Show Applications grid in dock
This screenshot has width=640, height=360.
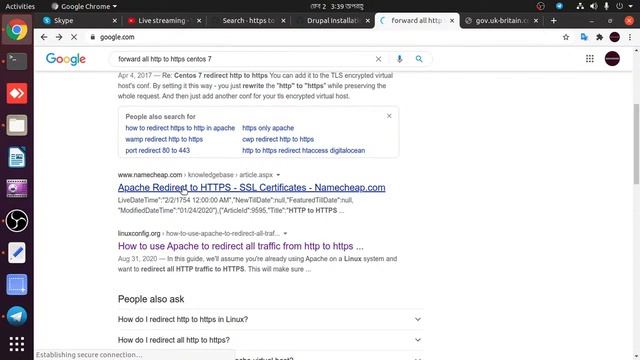coord(17,344)
